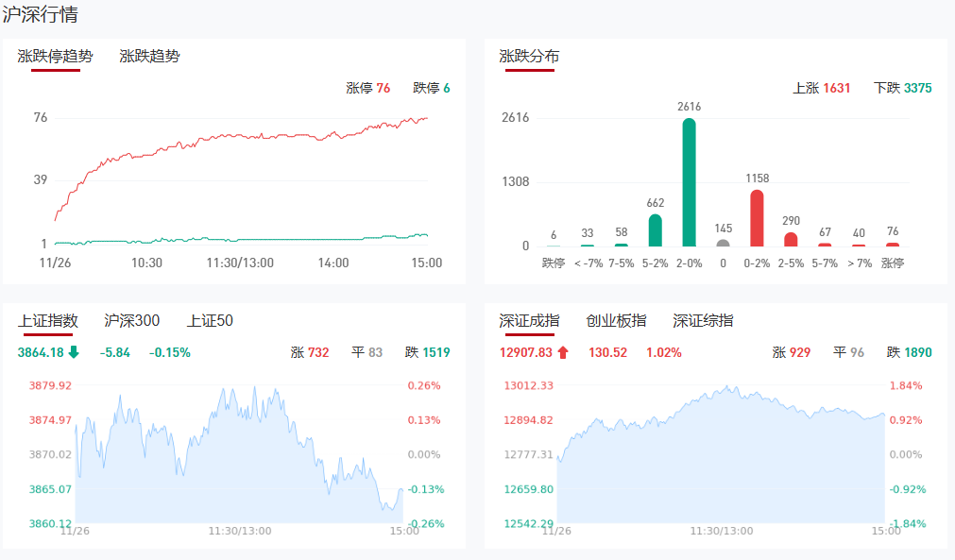Click the 上证指数 tab
This screenshot has height=560, width=955.
(48, 321)
